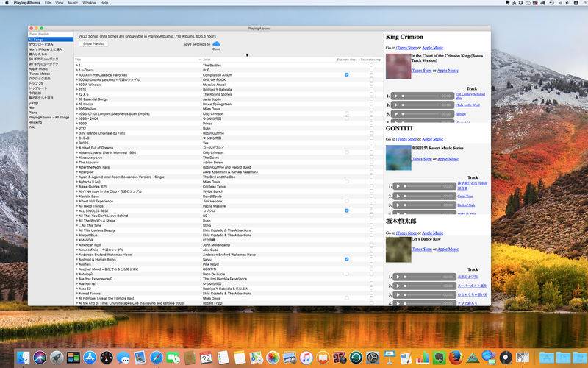Play GONTITI track 2 Canal Tune
588x368 pixels.
(x=398, y=196)
